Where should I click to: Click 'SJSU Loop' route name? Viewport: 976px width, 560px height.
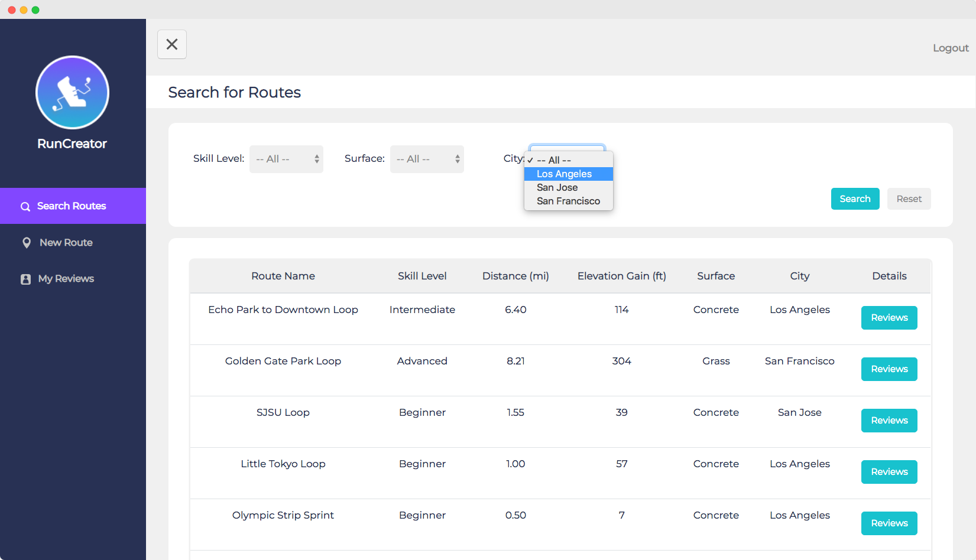[283, 412]
